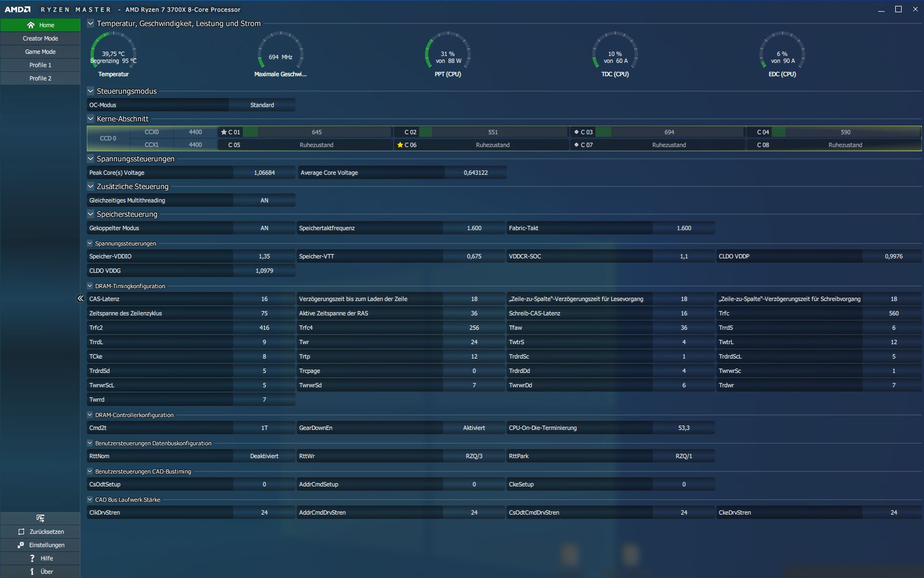
Task: Collapse the CAD Bus Laufwerk Stärke subsection
Action: (90, 500)
